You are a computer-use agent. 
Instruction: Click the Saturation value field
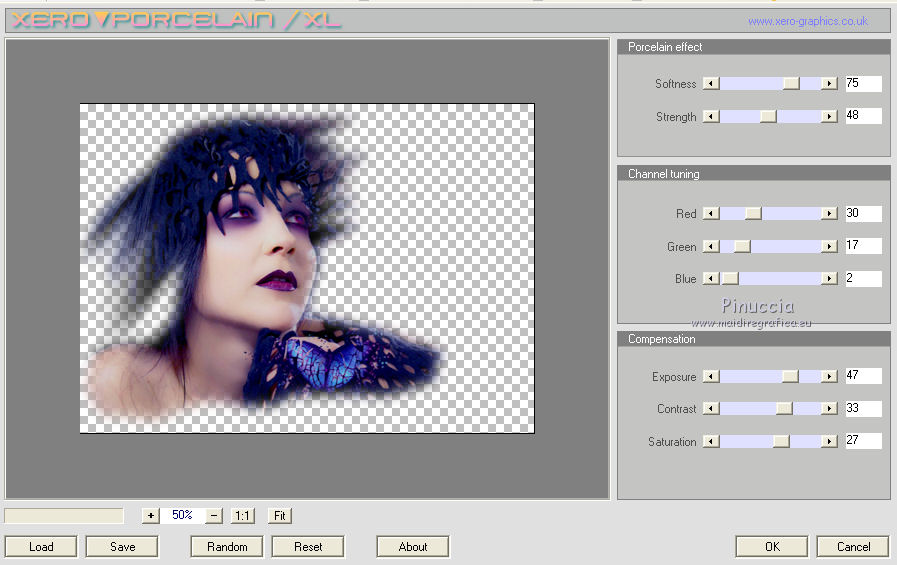pyautogui.click(x=863, y=440)
